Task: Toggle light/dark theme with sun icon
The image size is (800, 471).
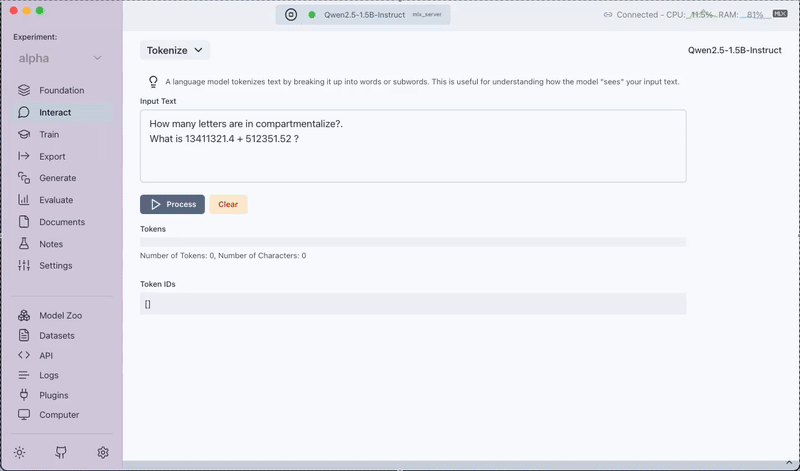Action: (x=20, y=452)
